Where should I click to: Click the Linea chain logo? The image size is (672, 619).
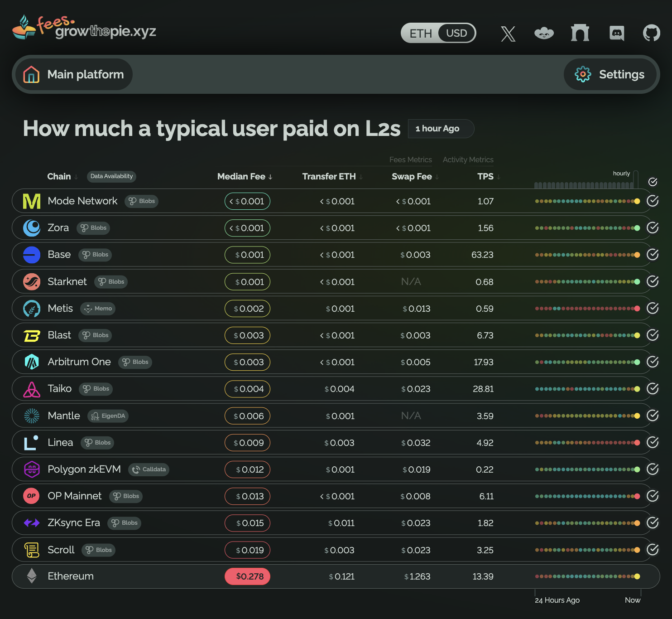(31, 443)
